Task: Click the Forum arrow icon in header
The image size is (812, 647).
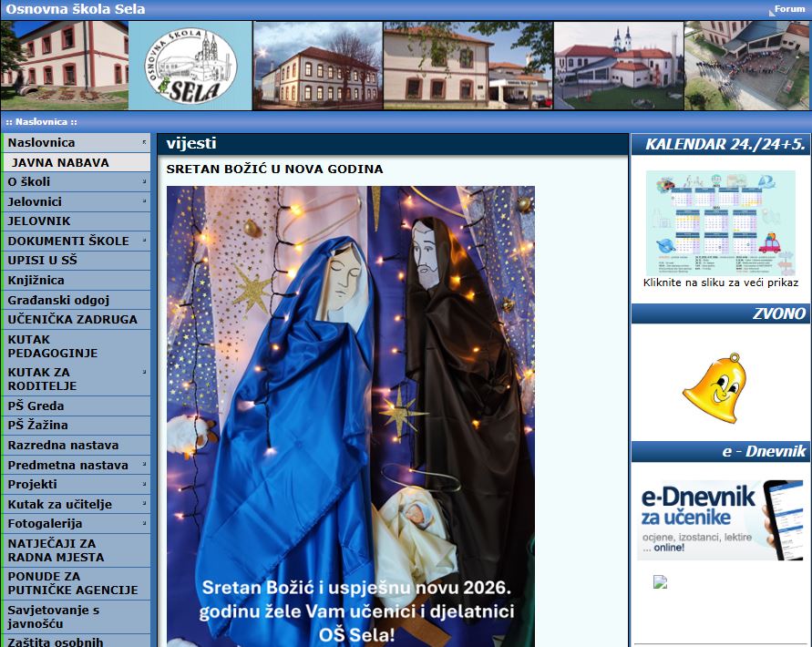Action: tap(770, 11)
